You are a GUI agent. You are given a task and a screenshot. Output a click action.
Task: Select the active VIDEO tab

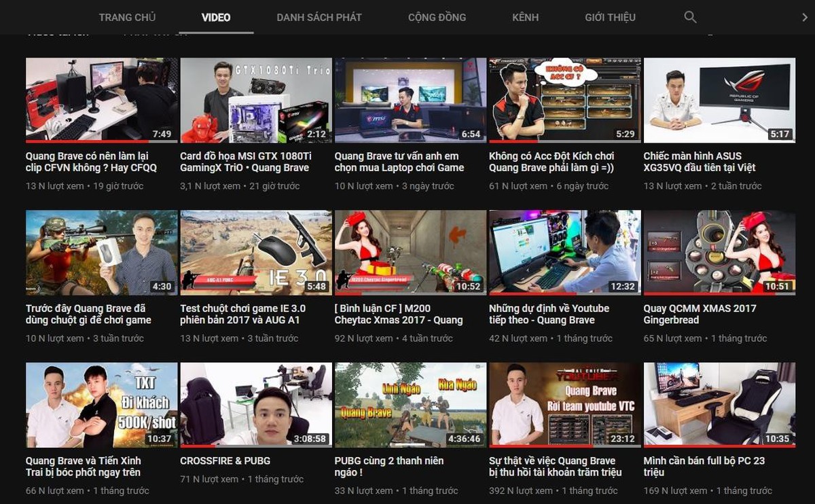(x=216, y=17)
